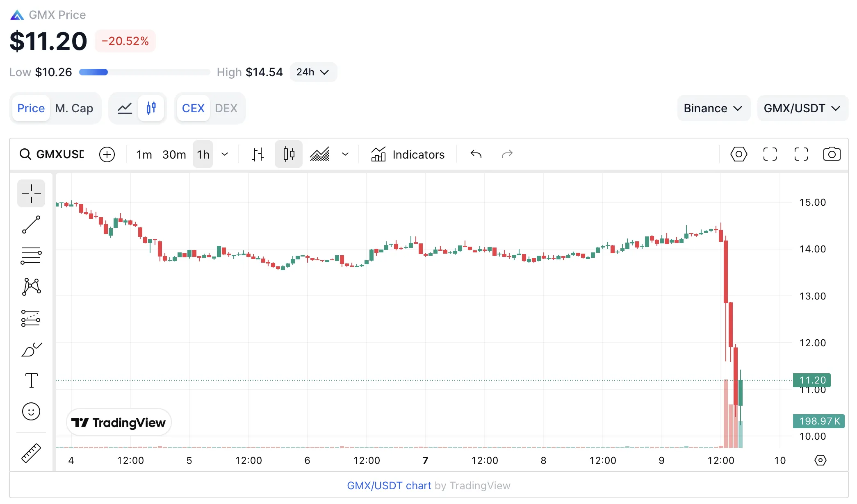Click the symbol search magnifier icon
This screenshot has width=857, height=504.
click(25, 154)
